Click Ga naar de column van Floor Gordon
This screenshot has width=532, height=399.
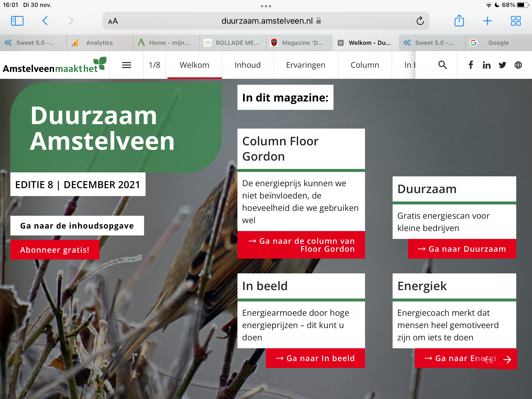(x=301, y=245)
